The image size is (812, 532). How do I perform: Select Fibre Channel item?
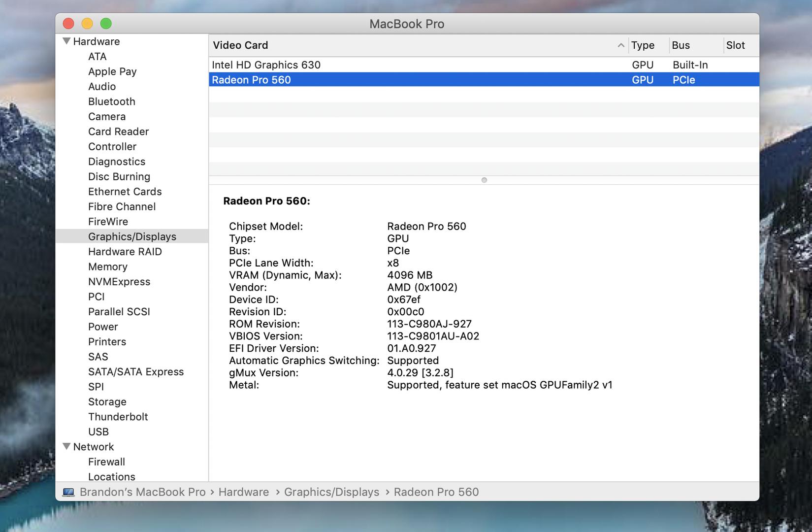[x=122, y=207]
